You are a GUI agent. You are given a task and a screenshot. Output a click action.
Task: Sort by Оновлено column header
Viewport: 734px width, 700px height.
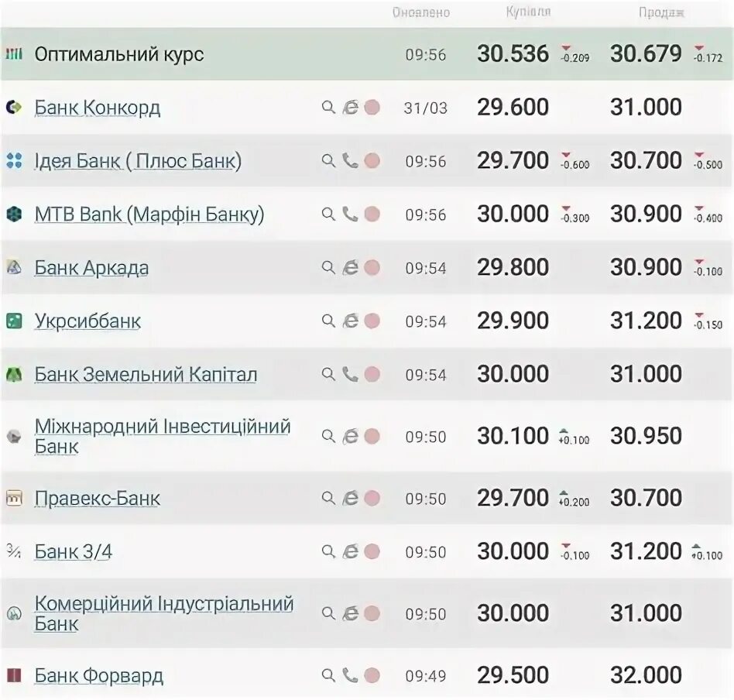[x=421, y=12]
